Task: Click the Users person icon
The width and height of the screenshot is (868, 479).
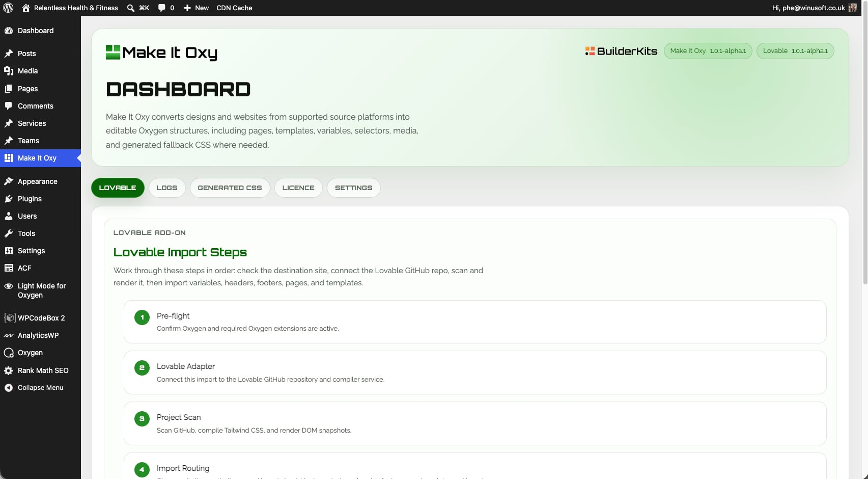Action: [x=9, y=216]
